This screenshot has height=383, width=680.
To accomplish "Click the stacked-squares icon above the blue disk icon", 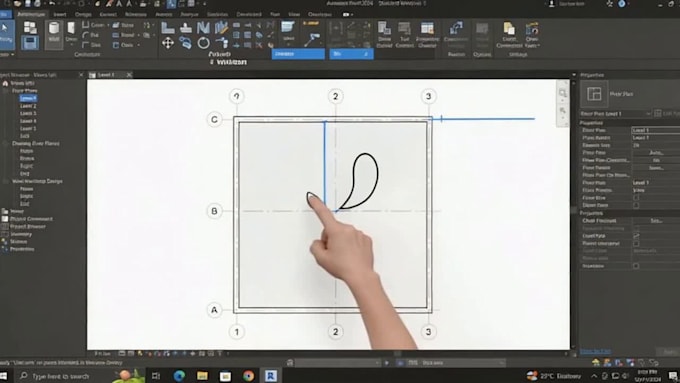I will point(30,27).
